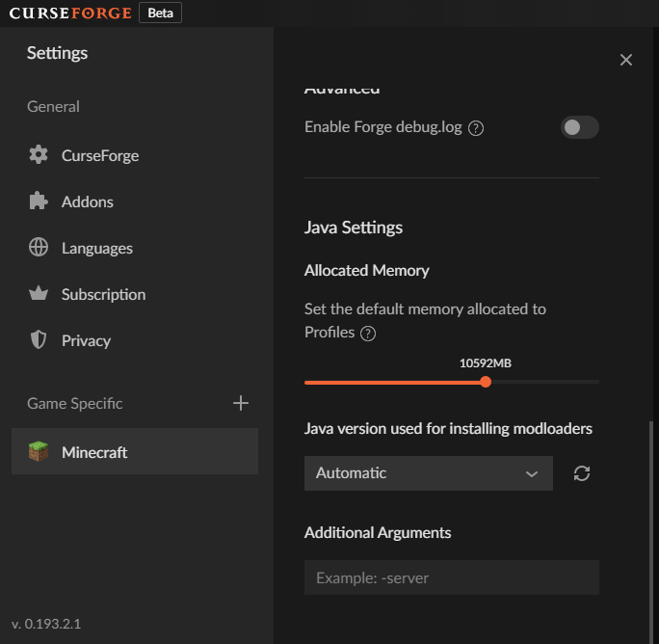Refresh the Java versions list
This screenshot has height=644, width=659.
[582, 473]
